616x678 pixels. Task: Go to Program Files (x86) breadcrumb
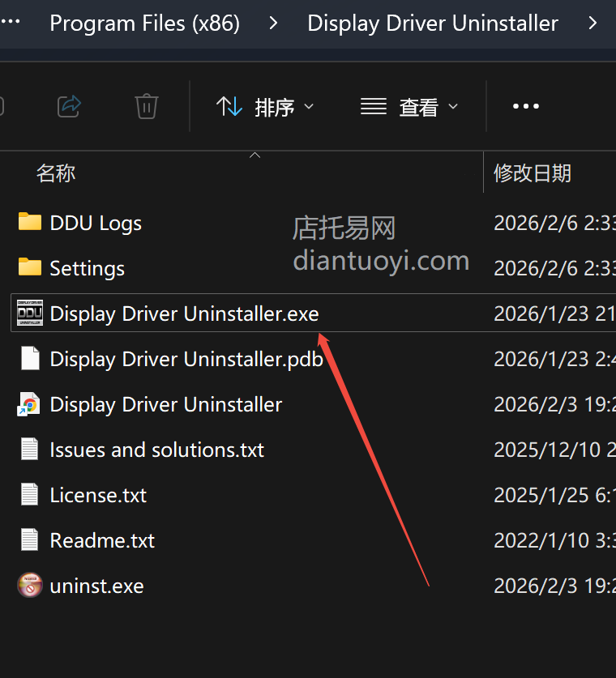point(144,23)
